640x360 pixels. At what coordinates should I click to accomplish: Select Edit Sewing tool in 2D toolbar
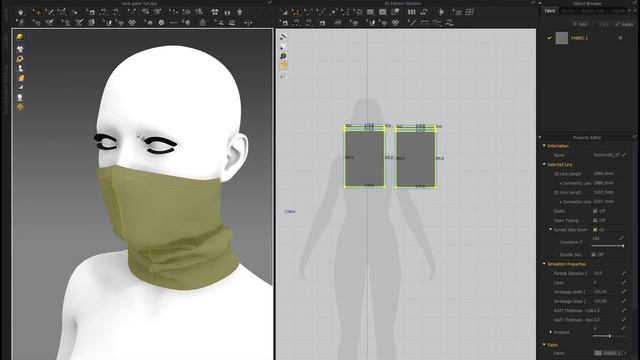(285, 23)
